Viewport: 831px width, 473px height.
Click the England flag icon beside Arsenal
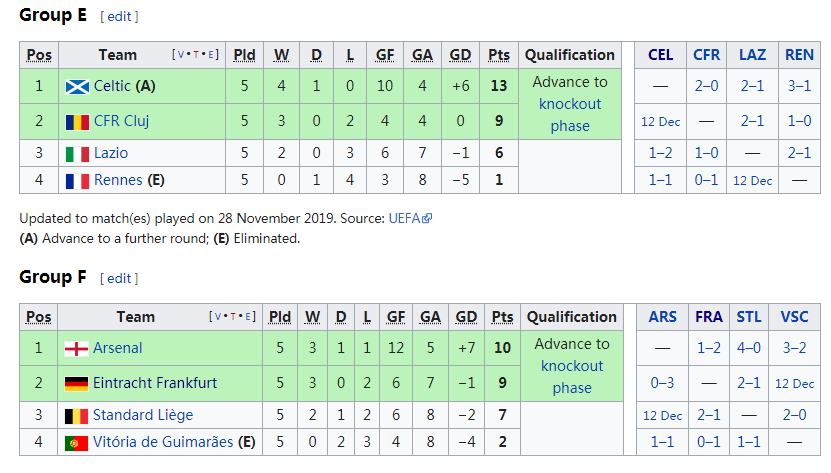[77, 349]
